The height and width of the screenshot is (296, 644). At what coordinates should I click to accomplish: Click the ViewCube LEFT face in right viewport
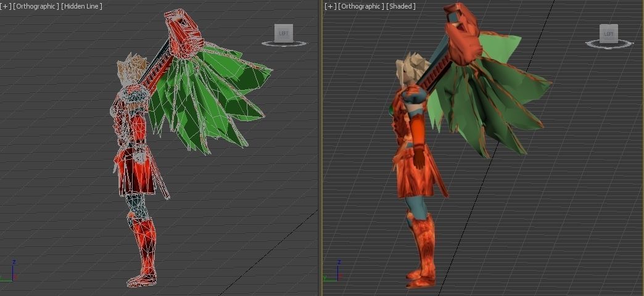pyautogui.click(x=608, y=33)
